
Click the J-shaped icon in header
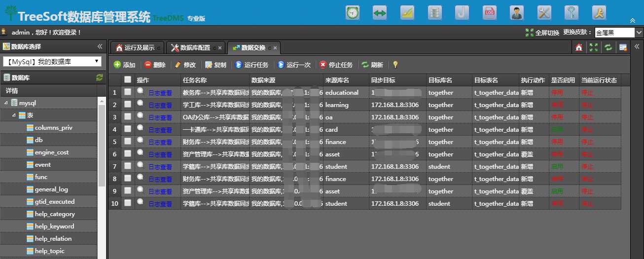point(462,13)
